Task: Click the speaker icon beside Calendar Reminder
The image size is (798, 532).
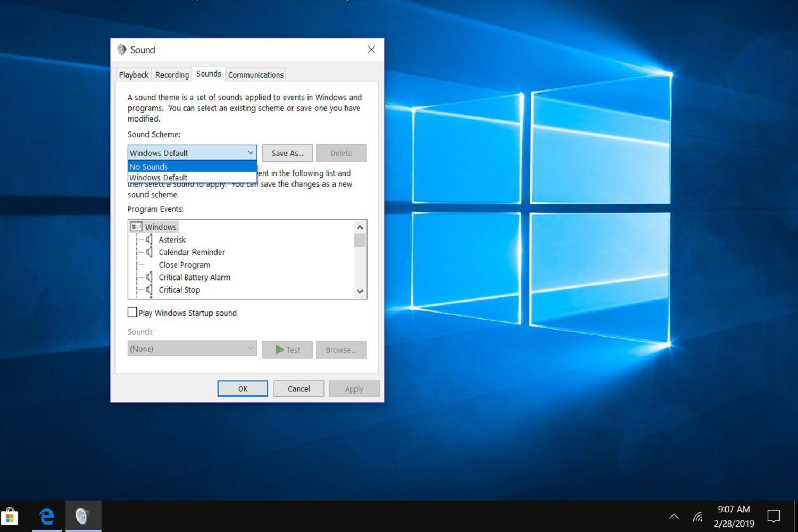Action: tap(149, 252)
